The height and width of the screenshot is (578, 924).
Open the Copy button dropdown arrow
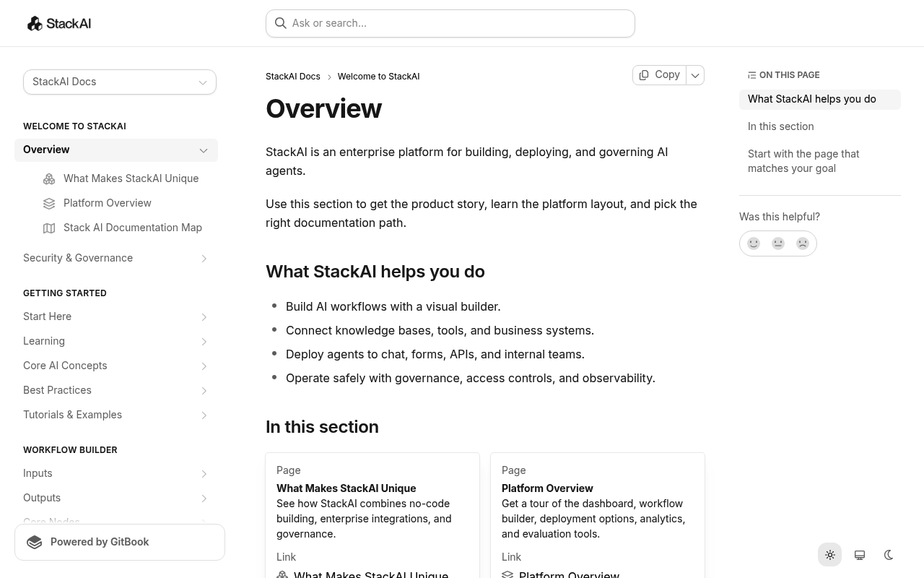click(x=695, y=75)
